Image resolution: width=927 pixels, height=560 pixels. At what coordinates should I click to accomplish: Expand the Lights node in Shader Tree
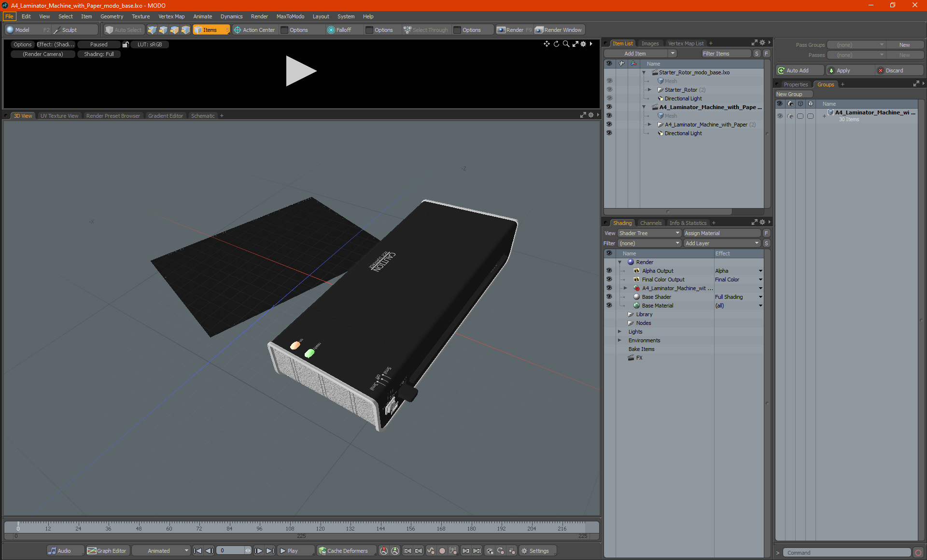click(620, 332)
